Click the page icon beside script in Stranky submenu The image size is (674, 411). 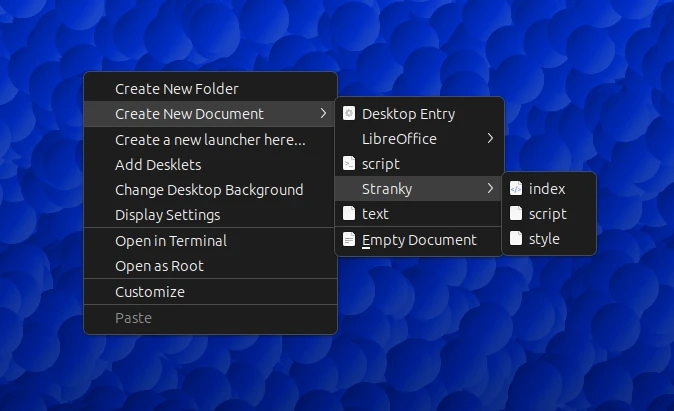pyautogui.click(x=516, y=213)
